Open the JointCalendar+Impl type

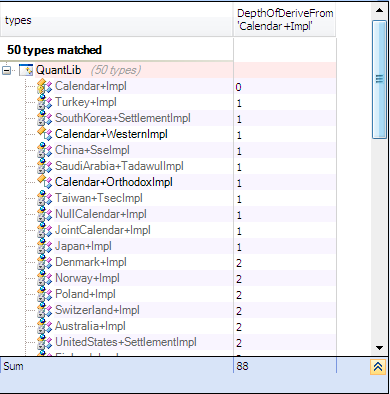[x=103, y=230]
